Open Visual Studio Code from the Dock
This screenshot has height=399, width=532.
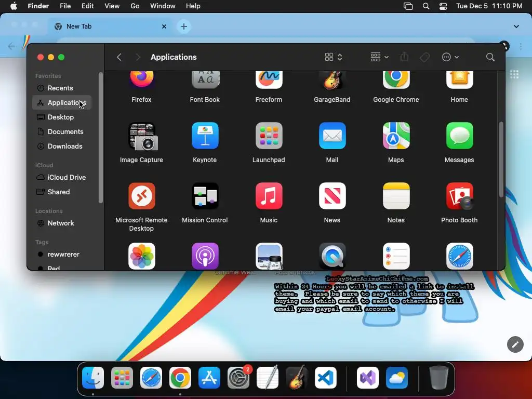(326, 378)
